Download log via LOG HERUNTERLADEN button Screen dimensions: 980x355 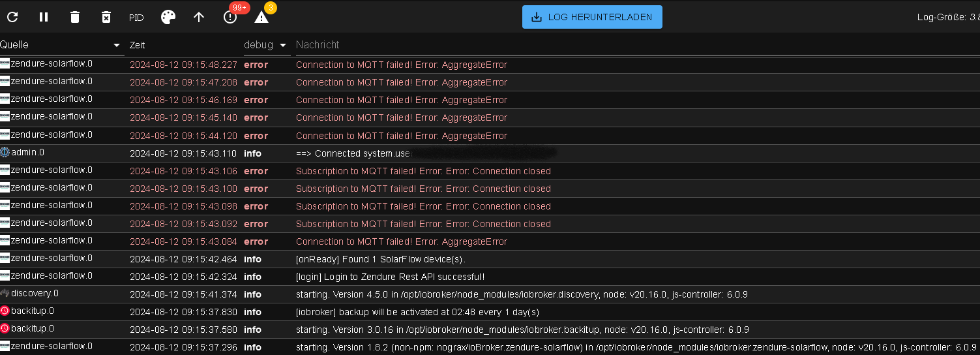coord(592,17)
